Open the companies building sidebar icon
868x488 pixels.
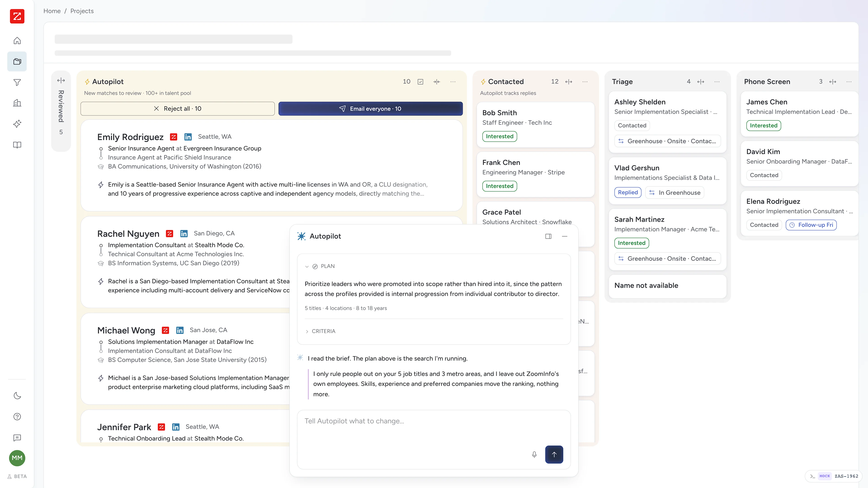17,103
